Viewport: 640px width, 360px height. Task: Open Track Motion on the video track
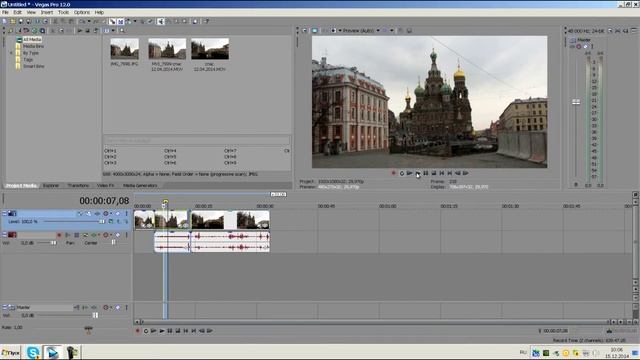(x=89, y=213)
